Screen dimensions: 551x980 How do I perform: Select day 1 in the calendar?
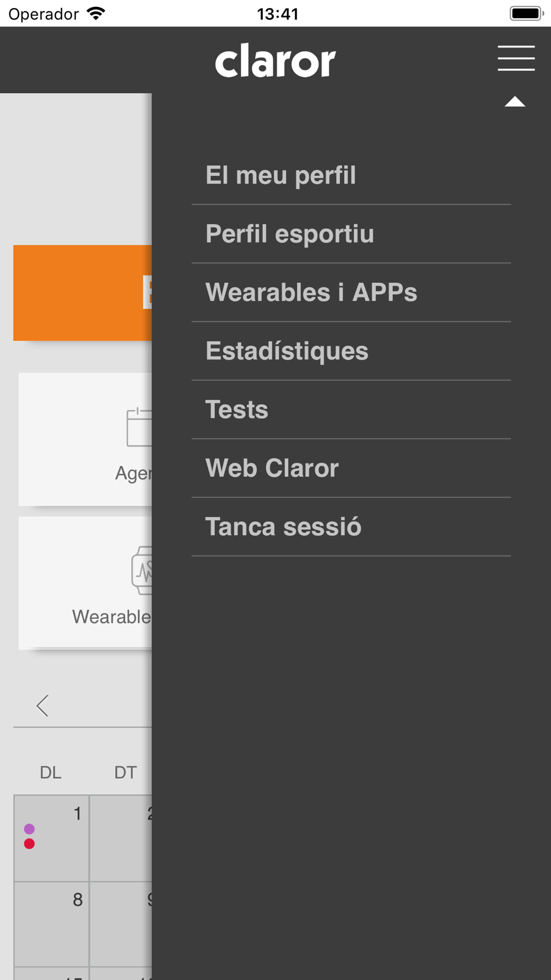tap(51, 838)
